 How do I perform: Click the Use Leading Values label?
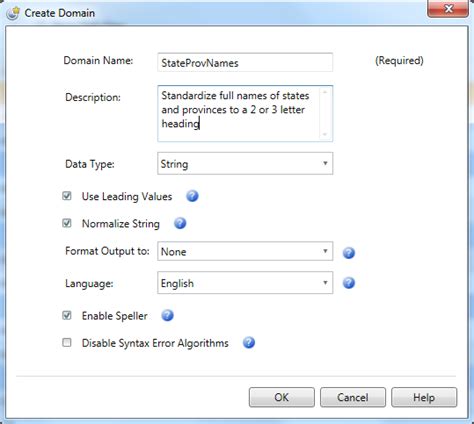(127, 197)
